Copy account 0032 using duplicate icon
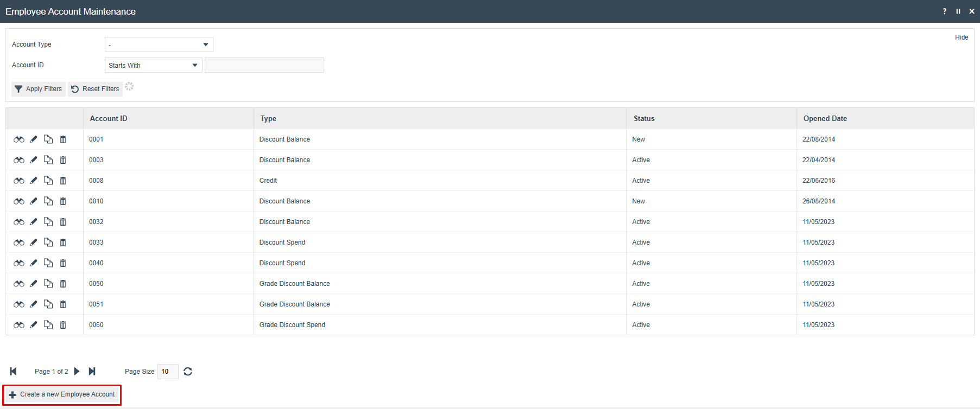 48,222
